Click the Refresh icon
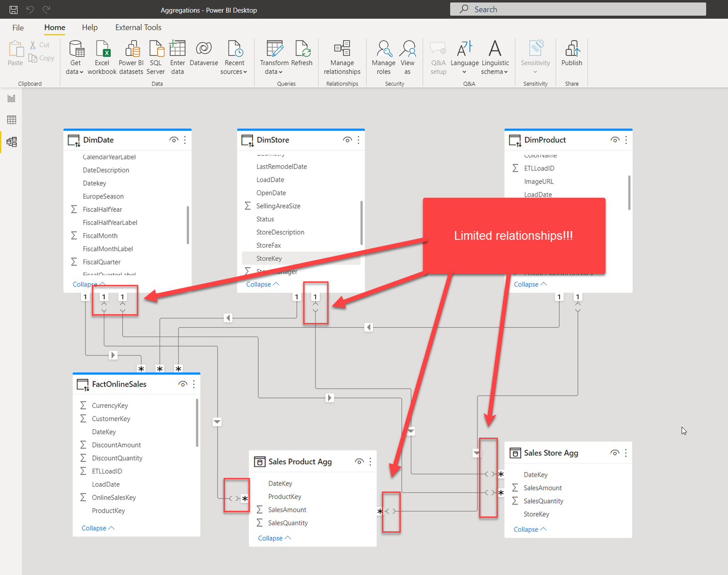728x575 pixels. pyautogui.click(x=302, y=50)
